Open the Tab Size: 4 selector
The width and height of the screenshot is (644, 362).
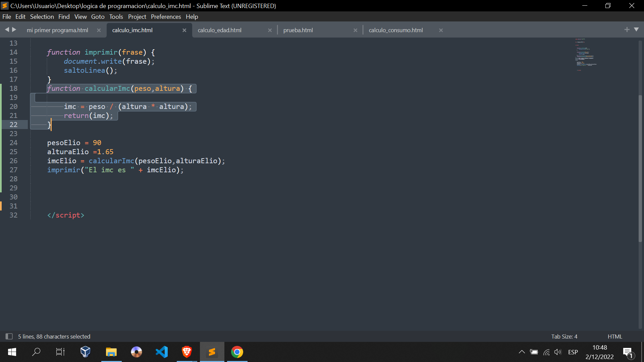(x=564, y=337)
